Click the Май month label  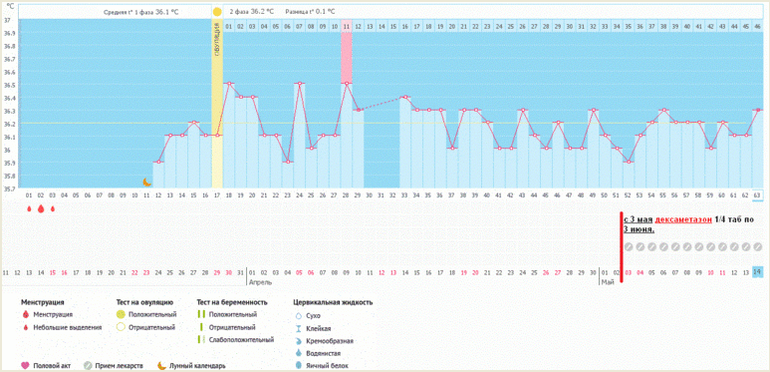pyautogui.click(x=607, y=283)
